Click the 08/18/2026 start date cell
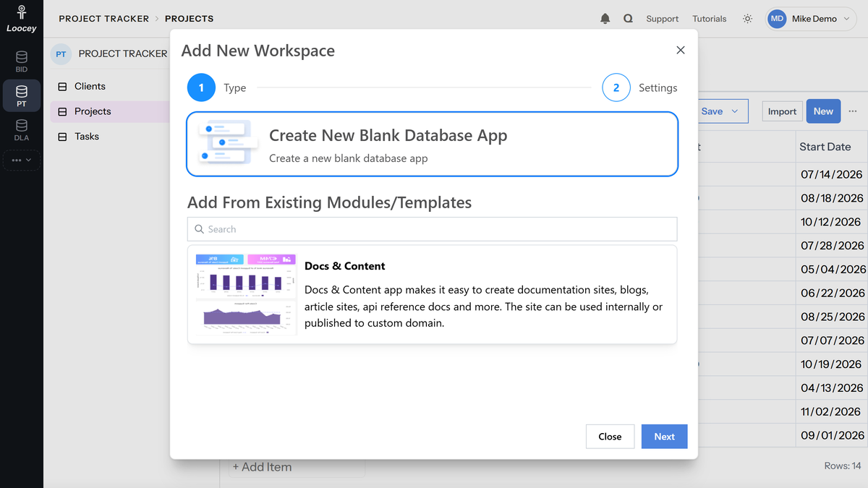 [832, 198]
